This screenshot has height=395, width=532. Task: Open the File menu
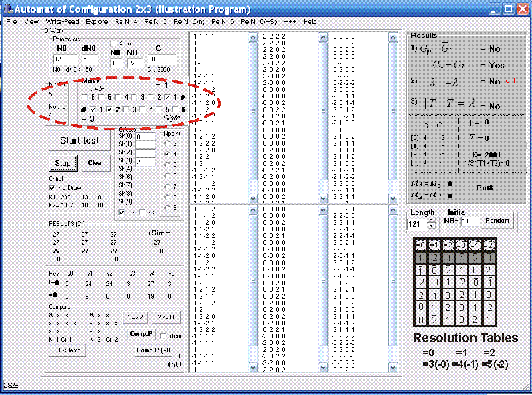(x=11, y=22)
